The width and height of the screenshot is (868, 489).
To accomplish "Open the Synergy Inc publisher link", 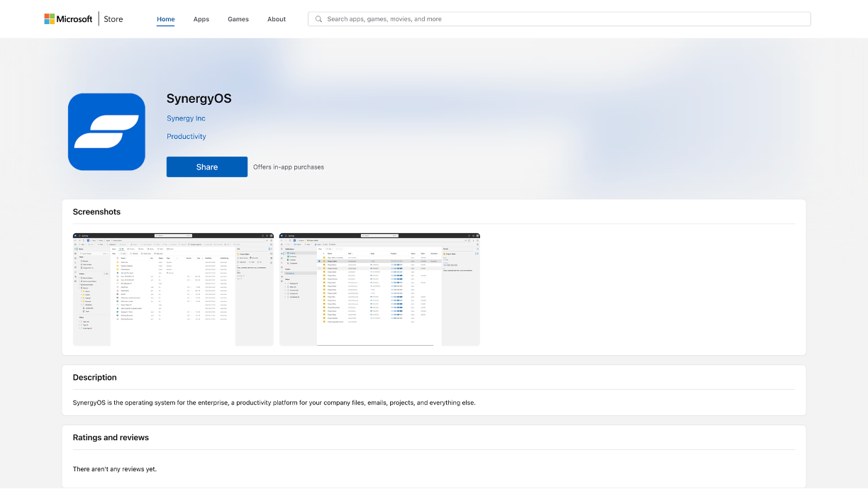I will point(186,118).
